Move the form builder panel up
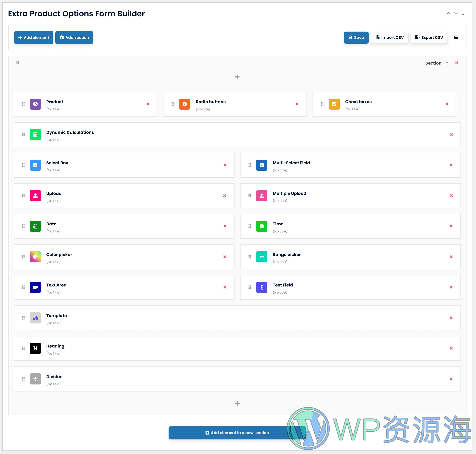Screen dimensions: 476x454 tap(448, 13)
